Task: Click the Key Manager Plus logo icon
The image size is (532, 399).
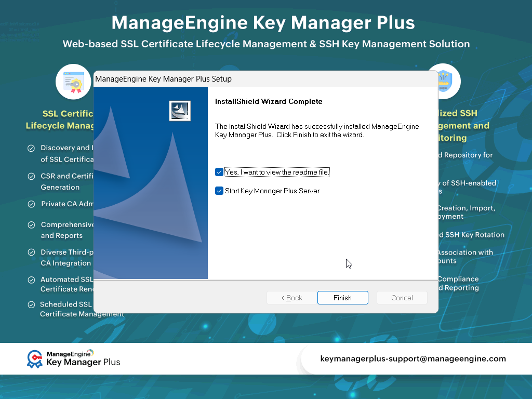Action: 35,359
